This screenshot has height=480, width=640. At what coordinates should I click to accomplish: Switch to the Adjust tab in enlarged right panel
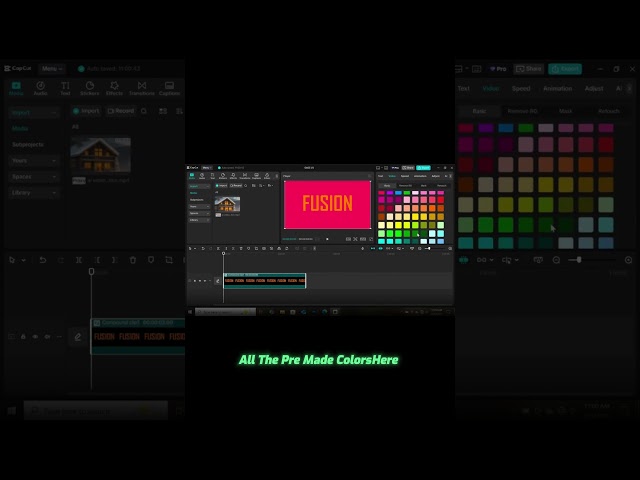point(594,89)
